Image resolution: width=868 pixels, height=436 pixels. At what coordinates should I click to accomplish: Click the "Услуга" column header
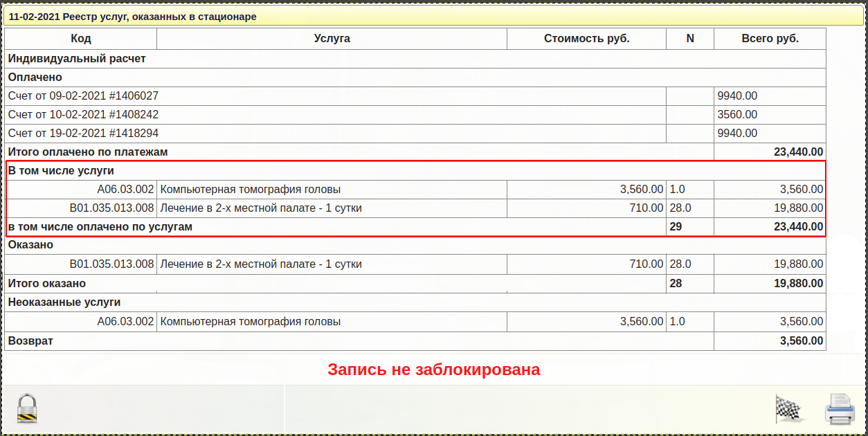332,39
